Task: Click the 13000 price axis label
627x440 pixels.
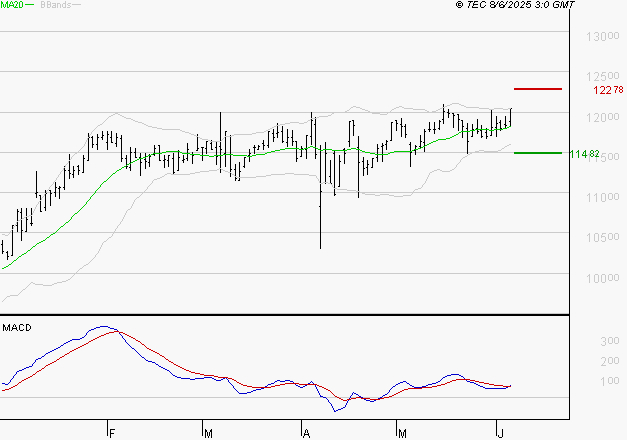Action: (x=603, y=36)
